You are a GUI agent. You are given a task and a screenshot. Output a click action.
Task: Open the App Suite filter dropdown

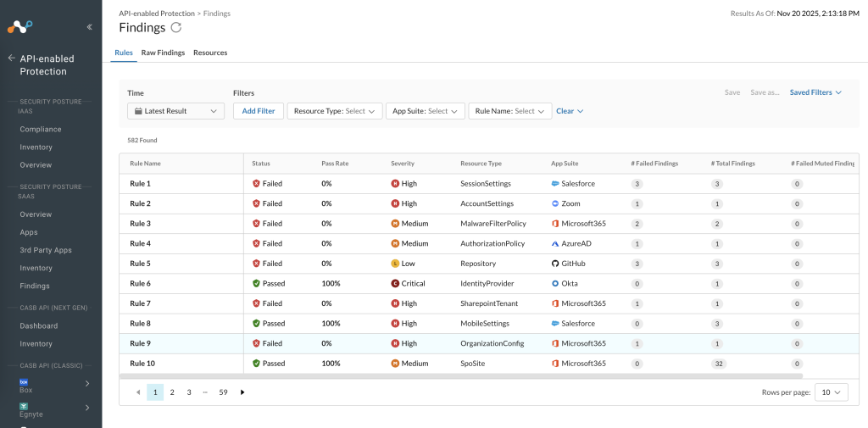coord(426,111)
